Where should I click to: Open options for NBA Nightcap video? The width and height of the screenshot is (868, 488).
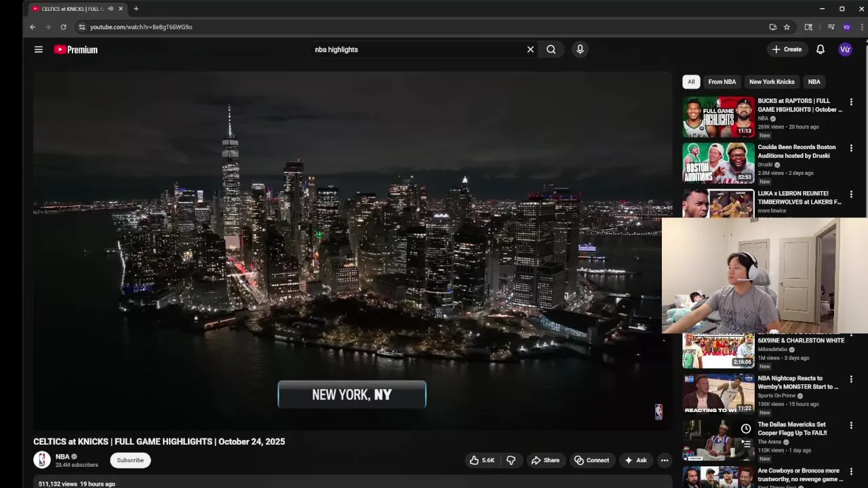pyautogui.click(x=851, y=379)
